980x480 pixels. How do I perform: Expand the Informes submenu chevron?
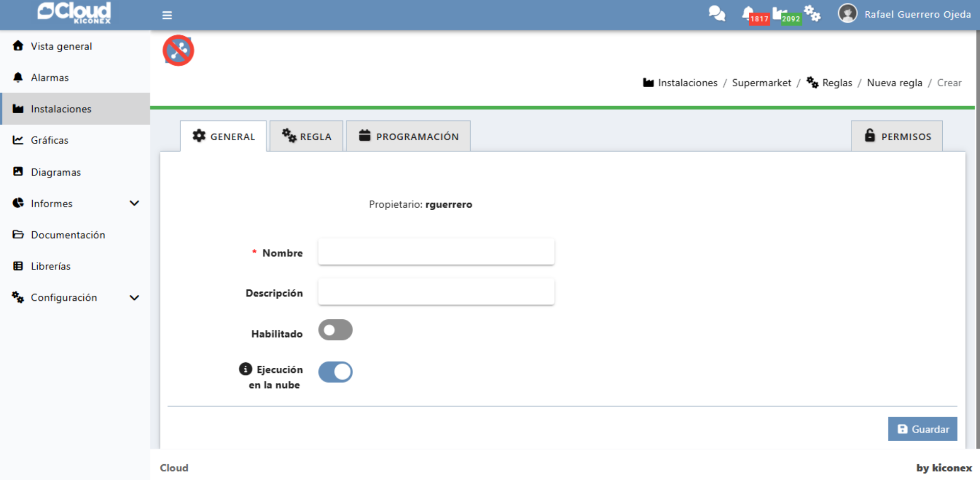pos(134,204)
